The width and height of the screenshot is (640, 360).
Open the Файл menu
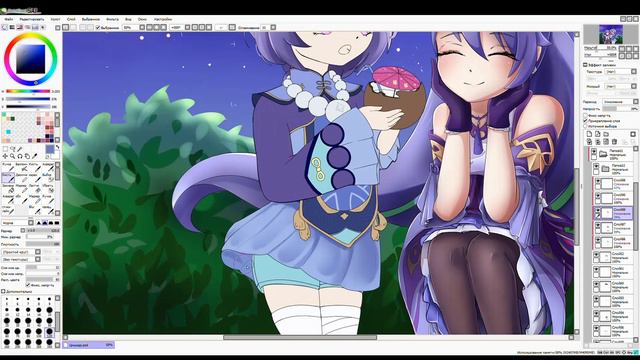click(8, 19)
